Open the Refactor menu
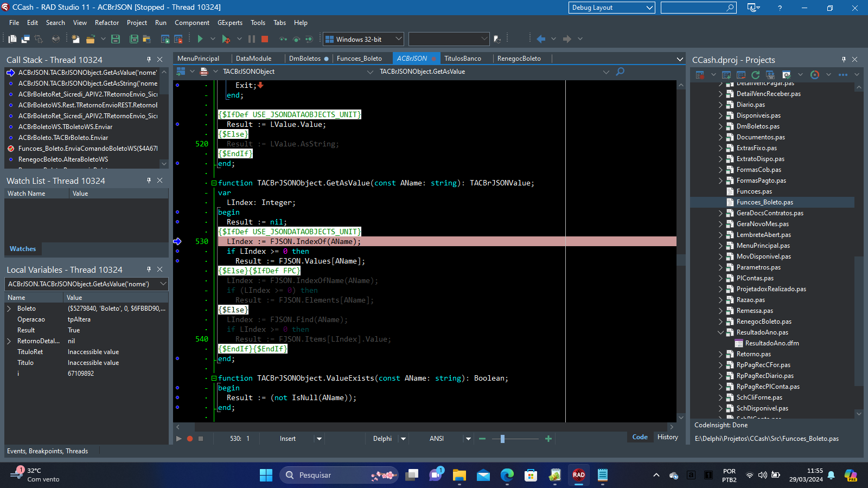The width and height of the screenshot is (868, 488). tap(107, 23)
